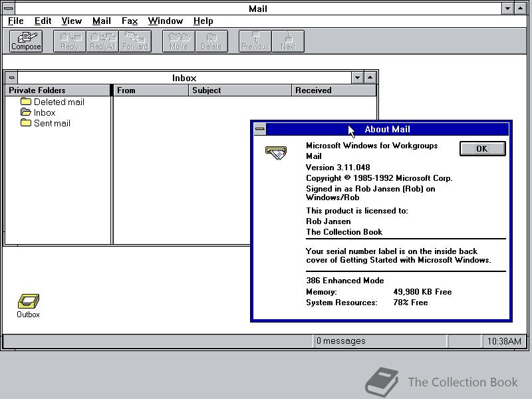Click the 'Copyright © 1985-1992 Microsoft Corp.' line
This screenshot has width=532, height=399.
pos(379,178)
